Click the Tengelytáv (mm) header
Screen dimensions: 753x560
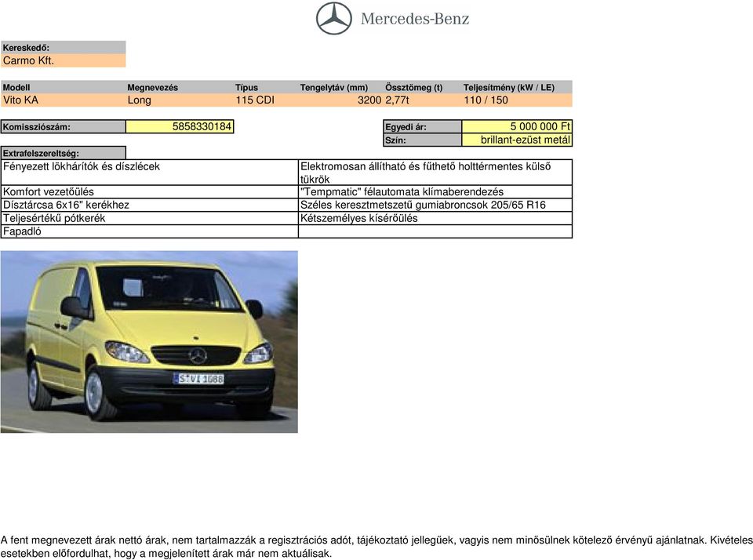pos(334,87)
